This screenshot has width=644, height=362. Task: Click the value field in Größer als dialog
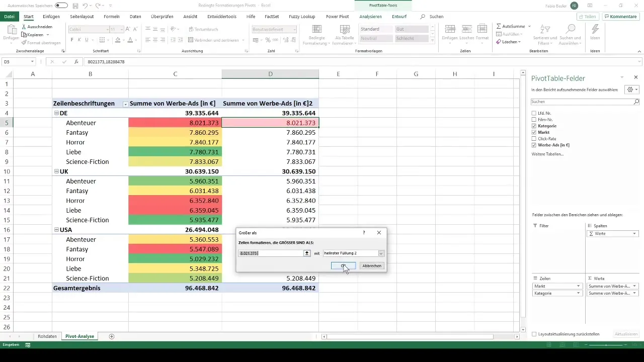point(271,253)
